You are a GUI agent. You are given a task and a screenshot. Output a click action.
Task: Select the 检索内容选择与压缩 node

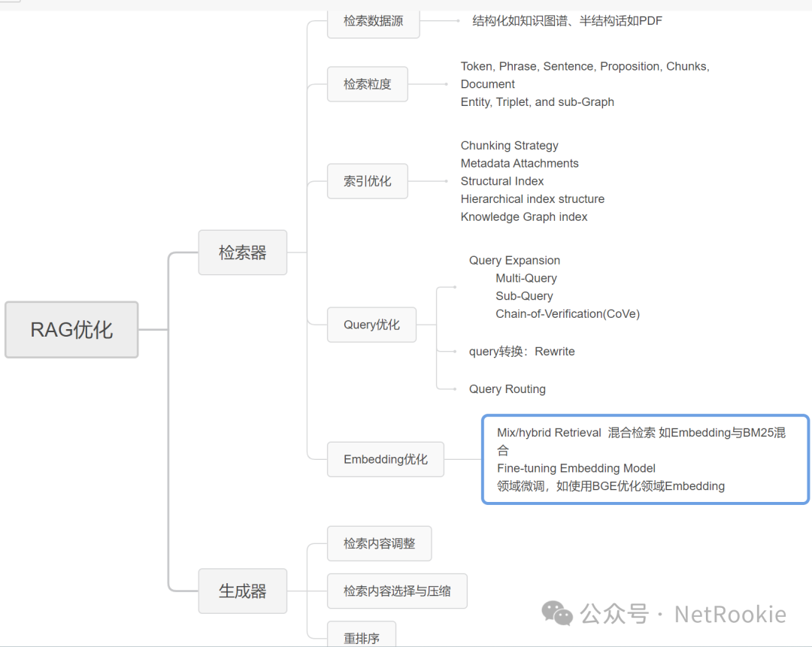[x=397, y=591]
